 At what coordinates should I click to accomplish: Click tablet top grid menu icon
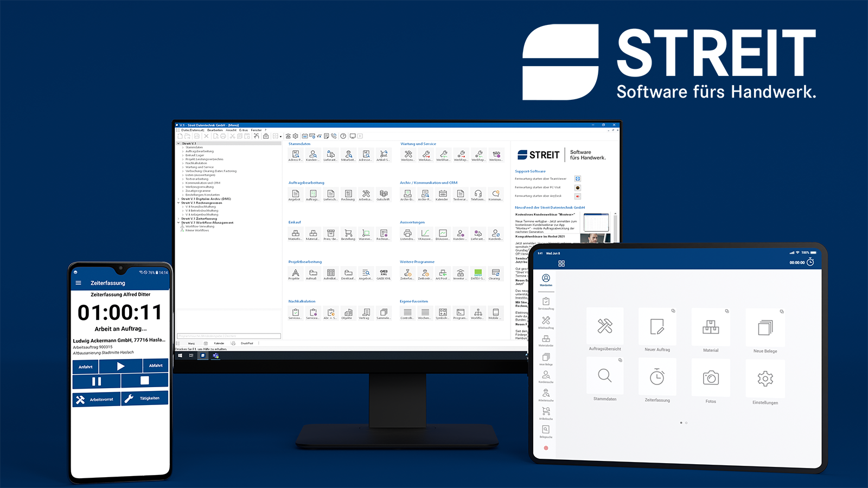point(561,264)
